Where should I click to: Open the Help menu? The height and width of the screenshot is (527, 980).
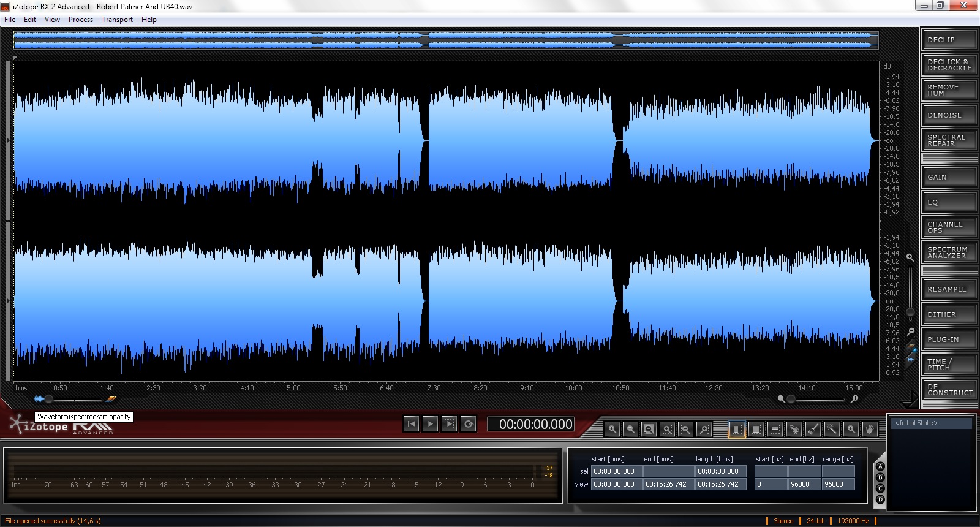[149, 20]
